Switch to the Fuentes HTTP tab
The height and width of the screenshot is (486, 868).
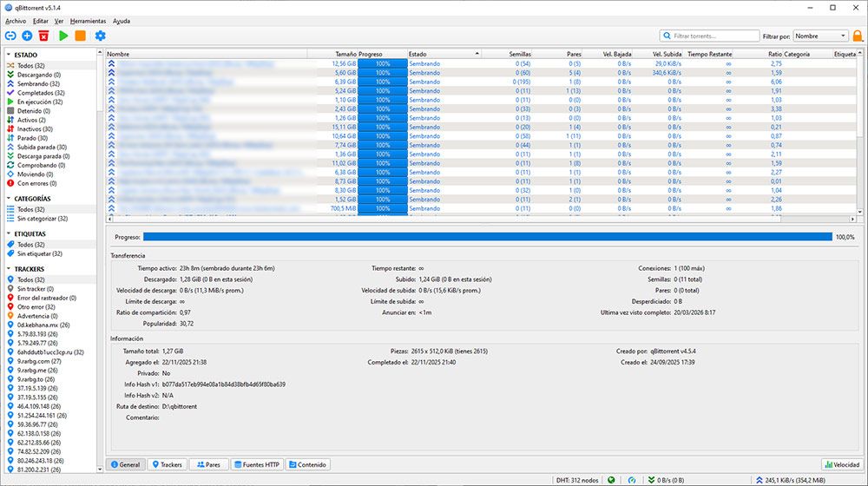pos(256,464)
